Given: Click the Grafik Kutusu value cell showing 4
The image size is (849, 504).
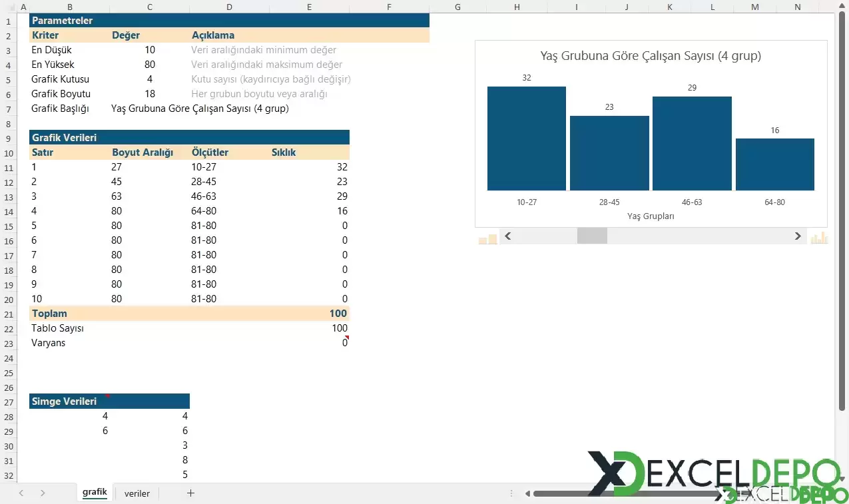Looking at the screenshot, I should pyautogui.click(x=150, y=79).
